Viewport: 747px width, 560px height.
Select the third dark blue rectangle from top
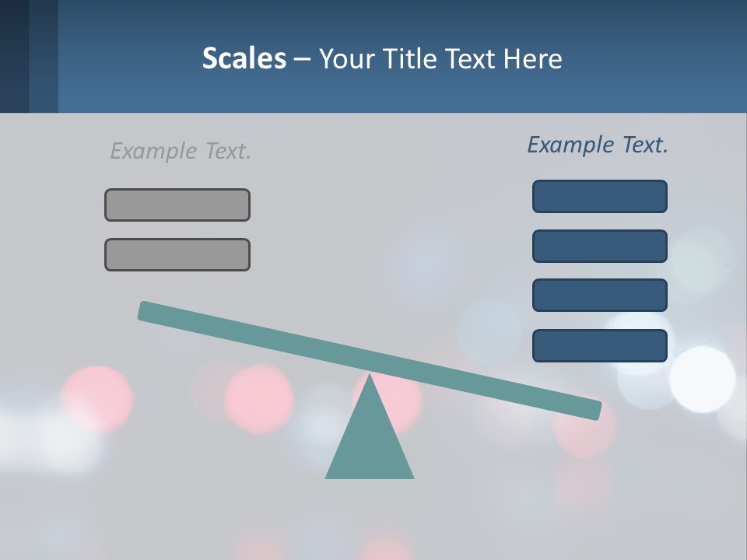(600, 296)
